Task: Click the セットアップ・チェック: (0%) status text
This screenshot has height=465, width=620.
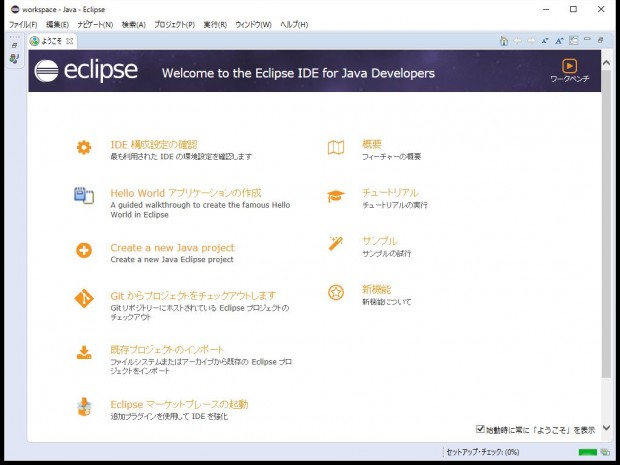Action: (482, 452)
